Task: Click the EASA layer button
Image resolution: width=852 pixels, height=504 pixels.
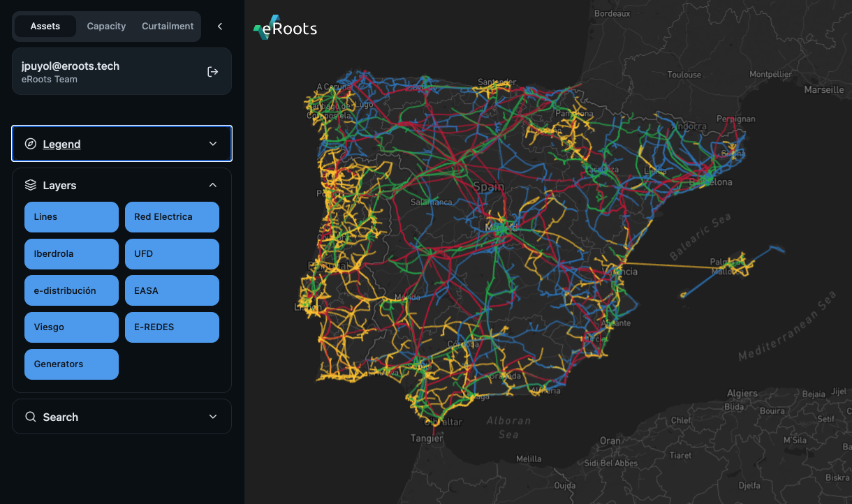Action: click(172, 290)
